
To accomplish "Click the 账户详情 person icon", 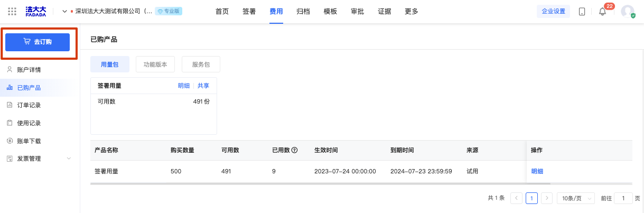I will click(x=10, y=69).
